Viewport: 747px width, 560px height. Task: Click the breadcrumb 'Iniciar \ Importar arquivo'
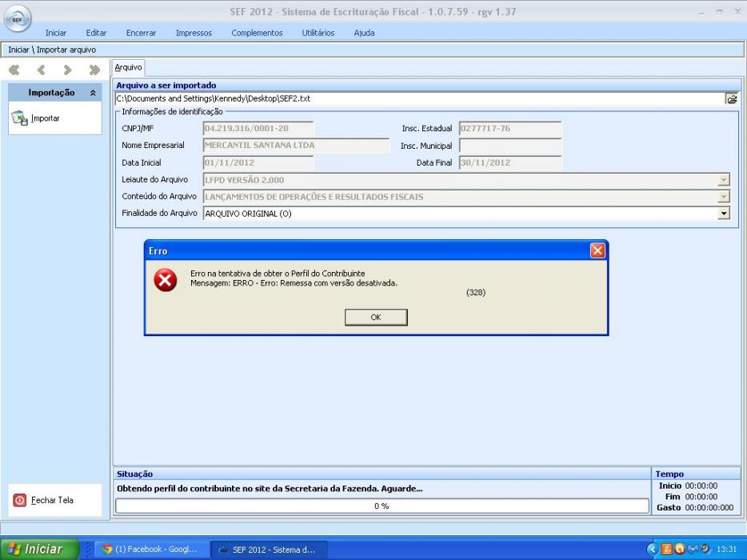point(52,50)
